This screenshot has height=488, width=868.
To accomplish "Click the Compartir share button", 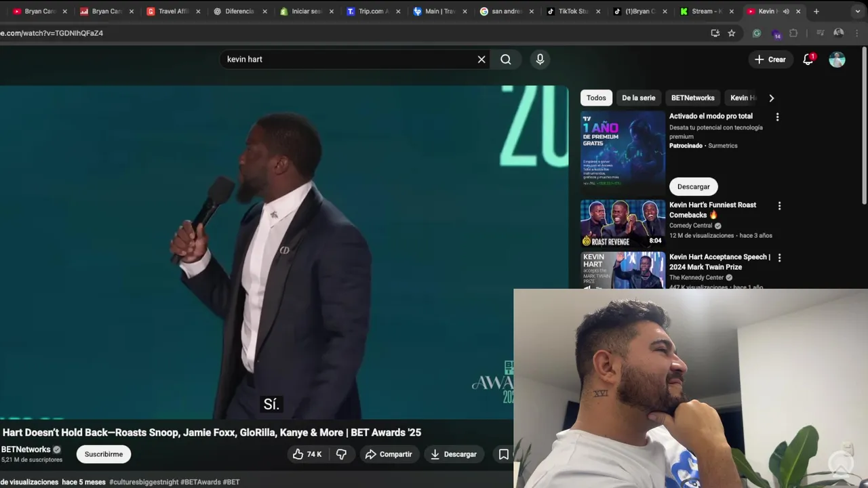I will click(389, 454).
